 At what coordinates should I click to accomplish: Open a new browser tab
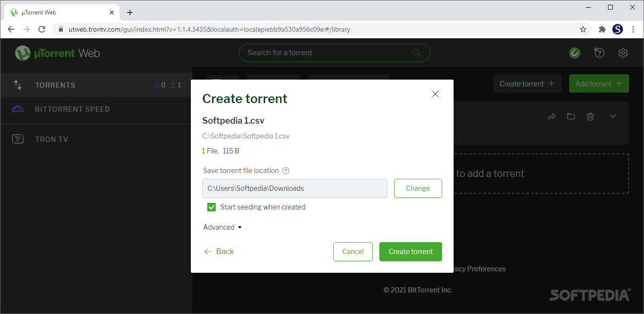tap(129, 12)
